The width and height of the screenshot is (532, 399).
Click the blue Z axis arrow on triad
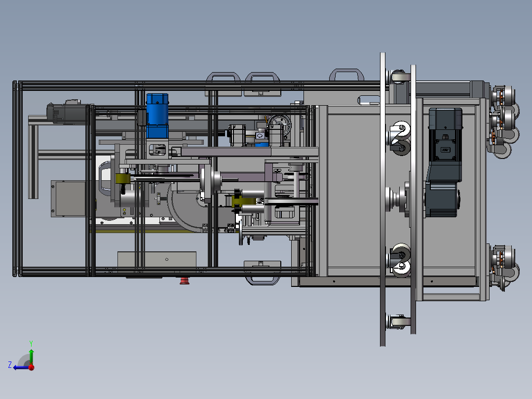coord(20,367)
